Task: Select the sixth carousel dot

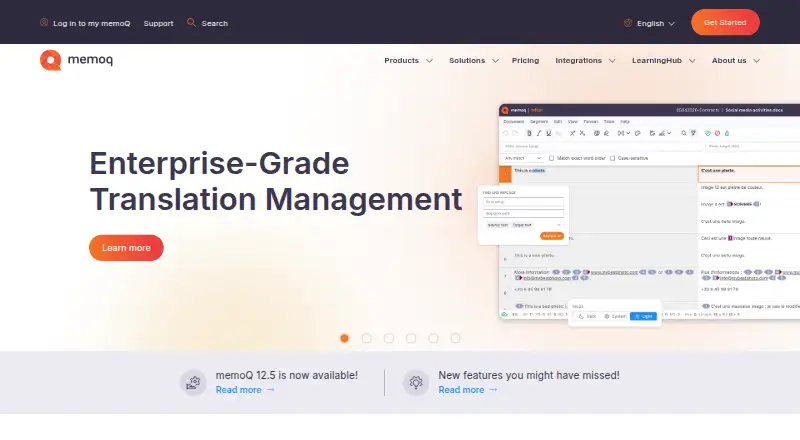Action: [455, 338]
